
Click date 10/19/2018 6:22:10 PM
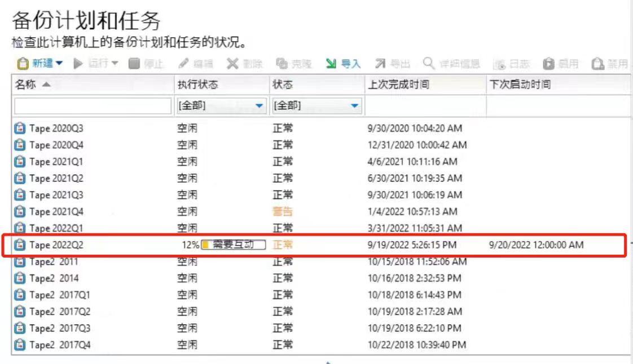[x=414, y=328]
